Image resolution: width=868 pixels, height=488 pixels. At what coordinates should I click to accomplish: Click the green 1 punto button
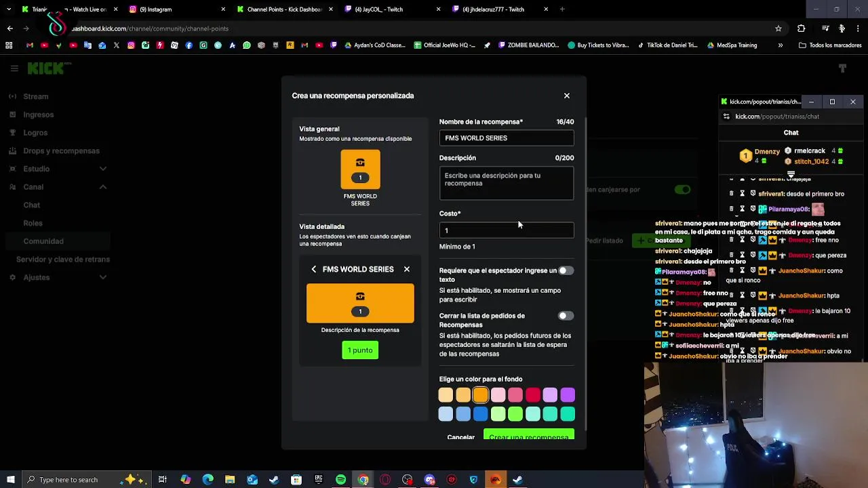click(x=360, y=350)
